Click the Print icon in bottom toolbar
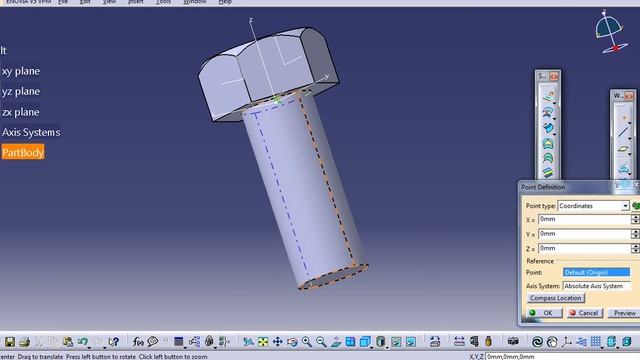The width and height of the screenshot is (640, 360). (x=24, y=342)
